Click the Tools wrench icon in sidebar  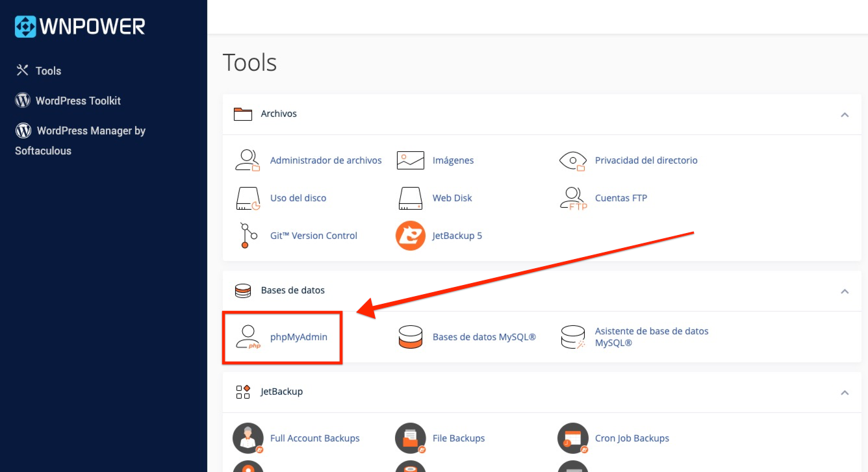coord(23,70)
